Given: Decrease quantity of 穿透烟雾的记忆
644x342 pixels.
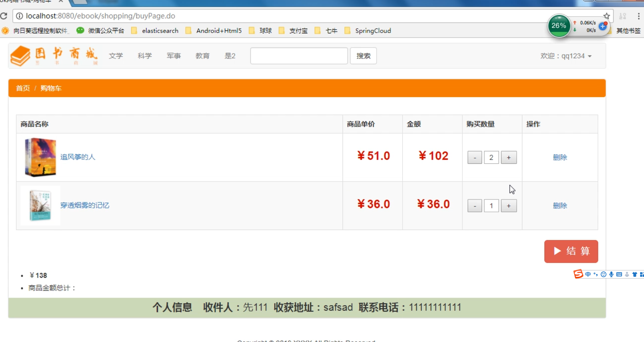Looking at the screenshot, I should coord(474,206).
